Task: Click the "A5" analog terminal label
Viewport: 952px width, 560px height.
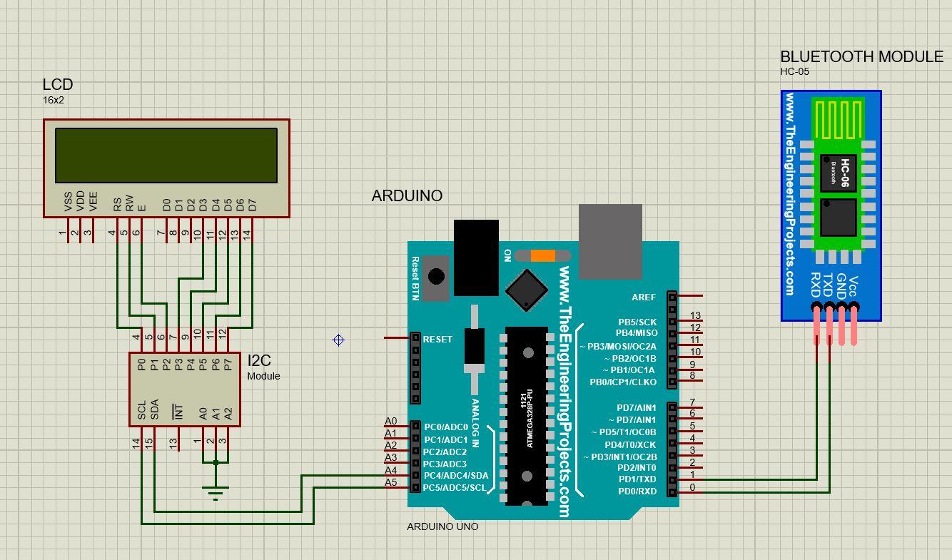Action: click(390, 482)
